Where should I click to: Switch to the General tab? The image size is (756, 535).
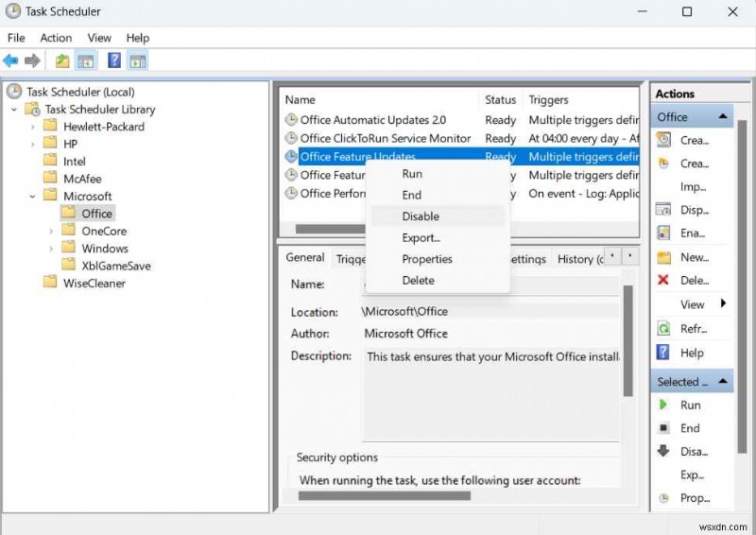point(304,257)
